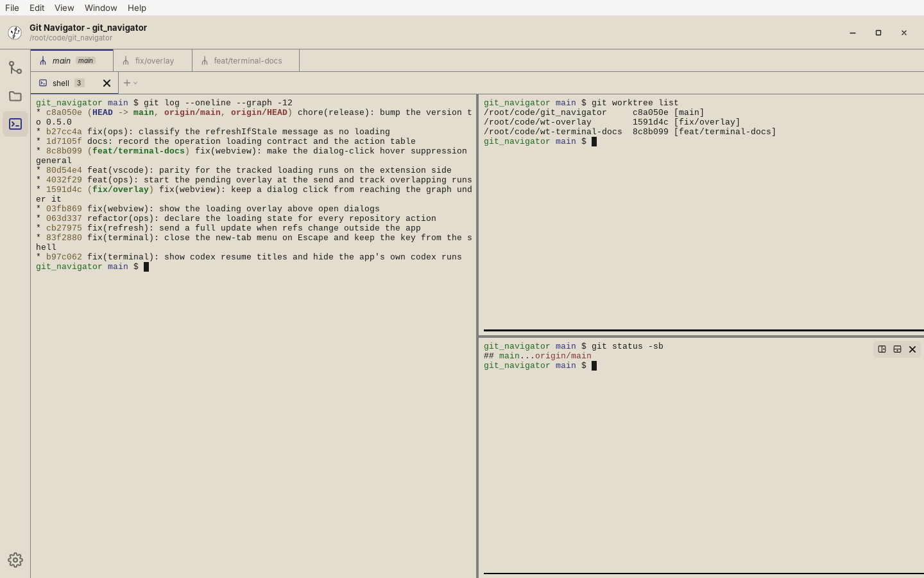Close the shell terminal tab
This screenshot has width=924, height=578.
point(107,83)
